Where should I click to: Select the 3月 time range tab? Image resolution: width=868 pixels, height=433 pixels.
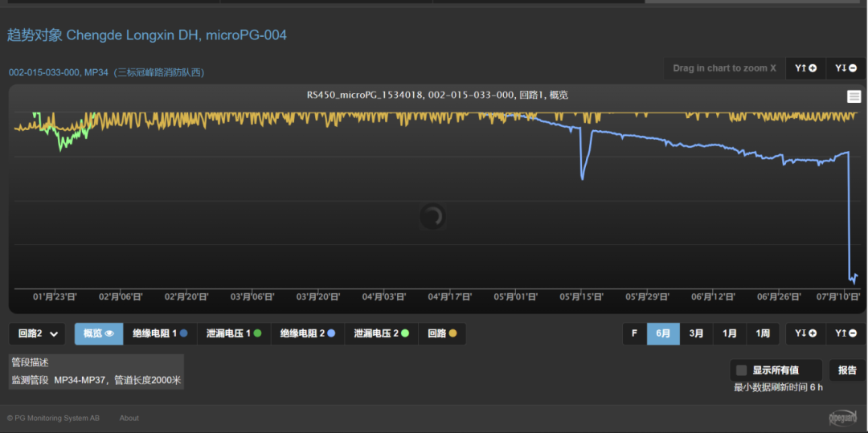click(697, 333)
